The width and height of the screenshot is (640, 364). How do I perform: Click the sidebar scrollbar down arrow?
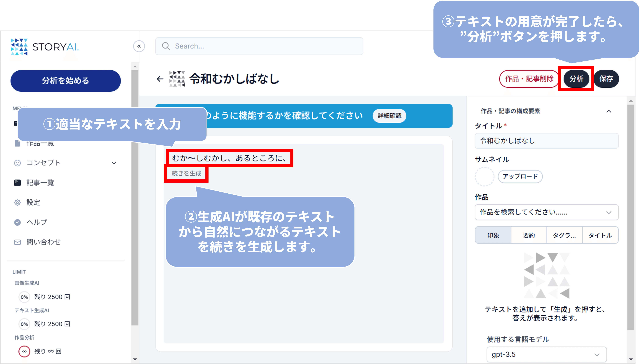click(x=135, y=359)
